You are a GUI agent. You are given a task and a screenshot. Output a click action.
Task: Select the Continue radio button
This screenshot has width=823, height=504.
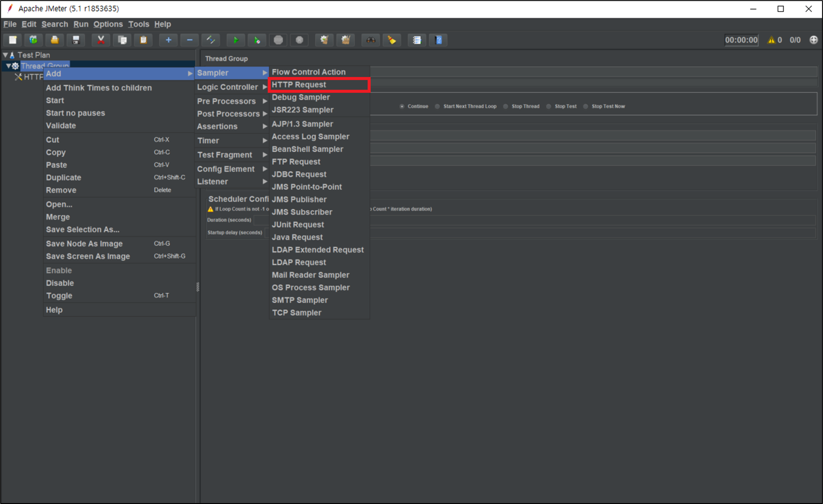tap(402, 107)
